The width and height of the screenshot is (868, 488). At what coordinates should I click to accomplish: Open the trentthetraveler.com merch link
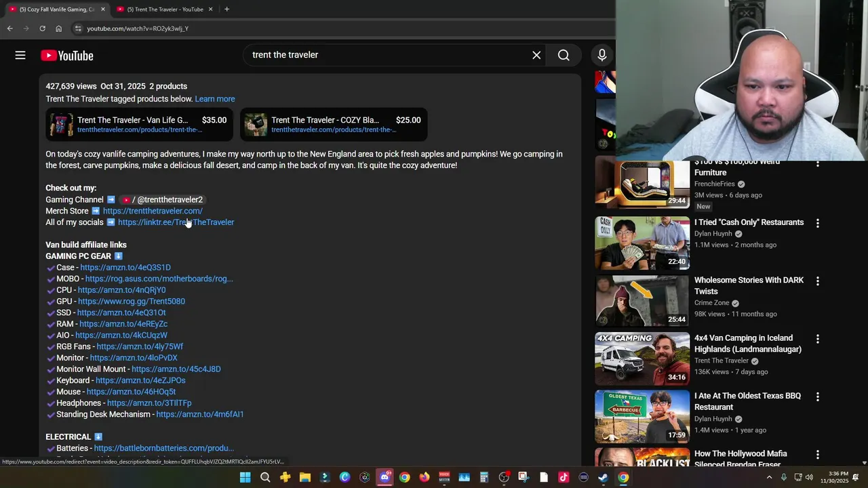153,211
